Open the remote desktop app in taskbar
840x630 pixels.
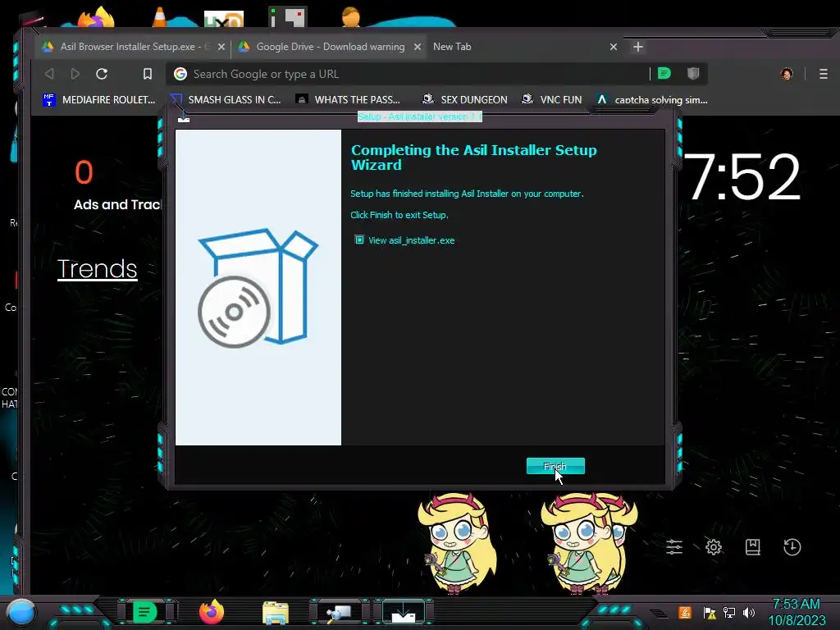[x=339, y=614]
